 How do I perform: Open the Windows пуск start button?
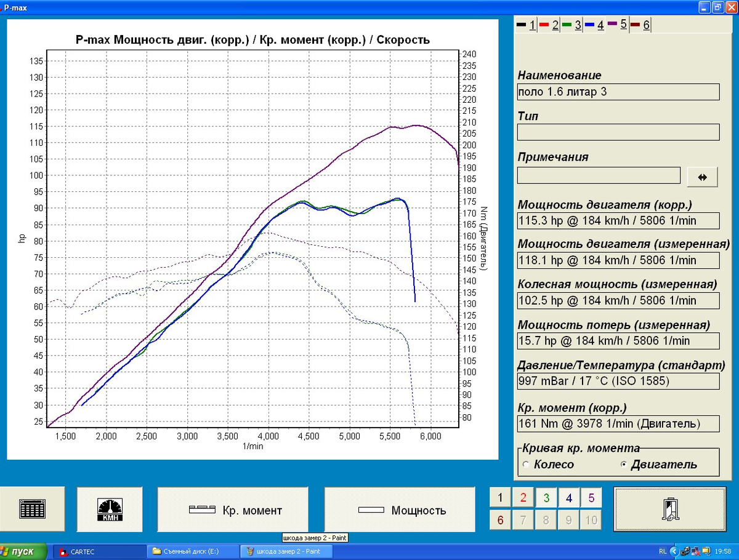(25, 551)
